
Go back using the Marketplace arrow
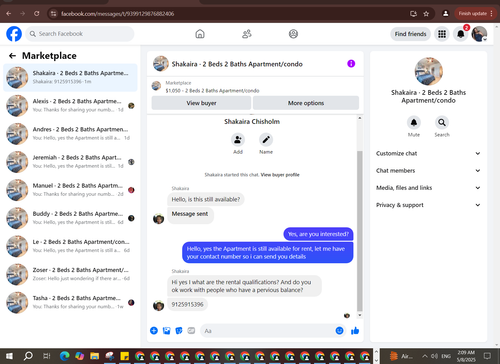click(x=13, y=56)
